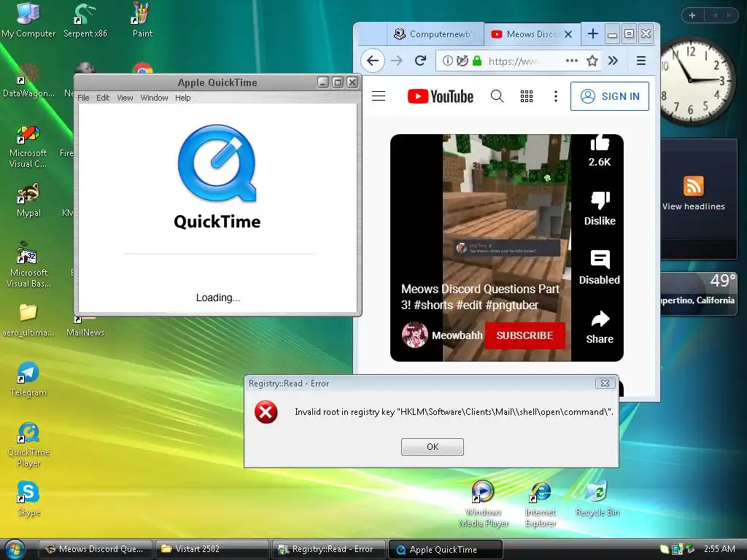
Task: Bookmark the page with the star icon
Action: [592, 61]
